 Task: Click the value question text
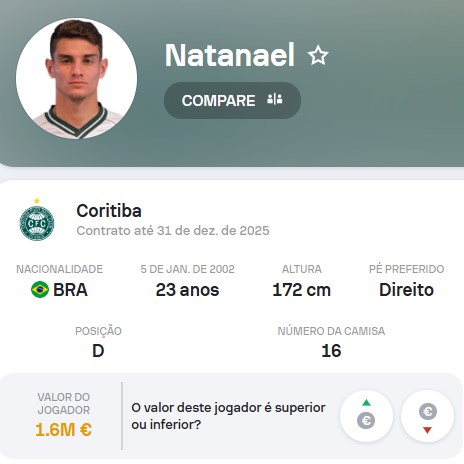coord(228,416)
